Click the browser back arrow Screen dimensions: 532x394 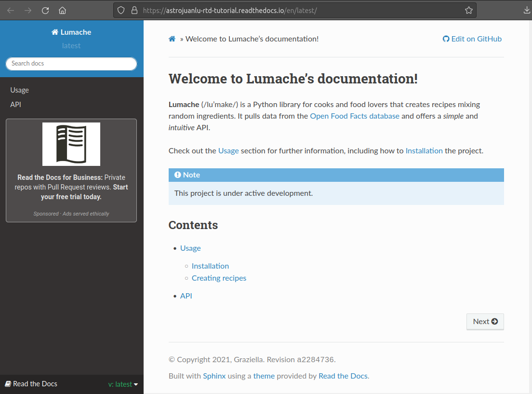click(x=10, y=10)
